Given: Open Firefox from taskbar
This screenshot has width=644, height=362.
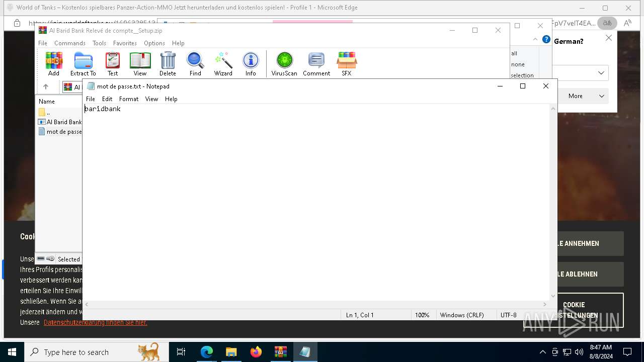Looking at the screenshot, I should [256, 352].
